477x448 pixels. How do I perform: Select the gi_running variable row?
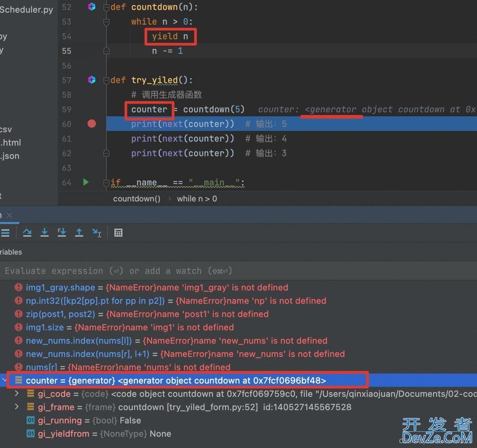click(x=89, y=420)
